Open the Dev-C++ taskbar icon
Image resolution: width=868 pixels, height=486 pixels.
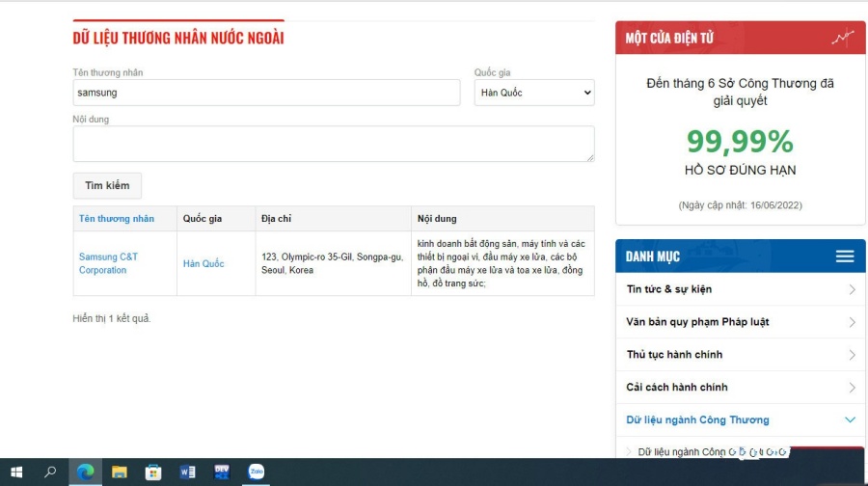click(222, 472)
